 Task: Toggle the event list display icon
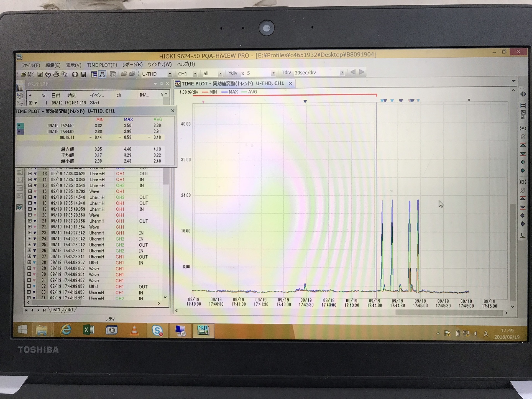click(94, 74)
